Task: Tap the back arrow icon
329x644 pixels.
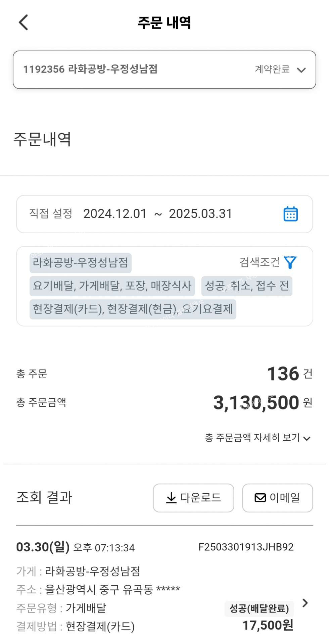Action: click(x=23, y=22)
